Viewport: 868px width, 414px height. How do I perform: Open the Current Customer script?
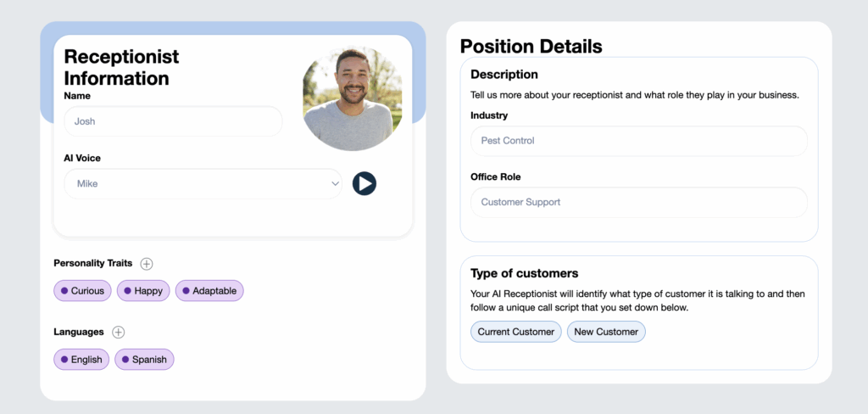point(516,332)
